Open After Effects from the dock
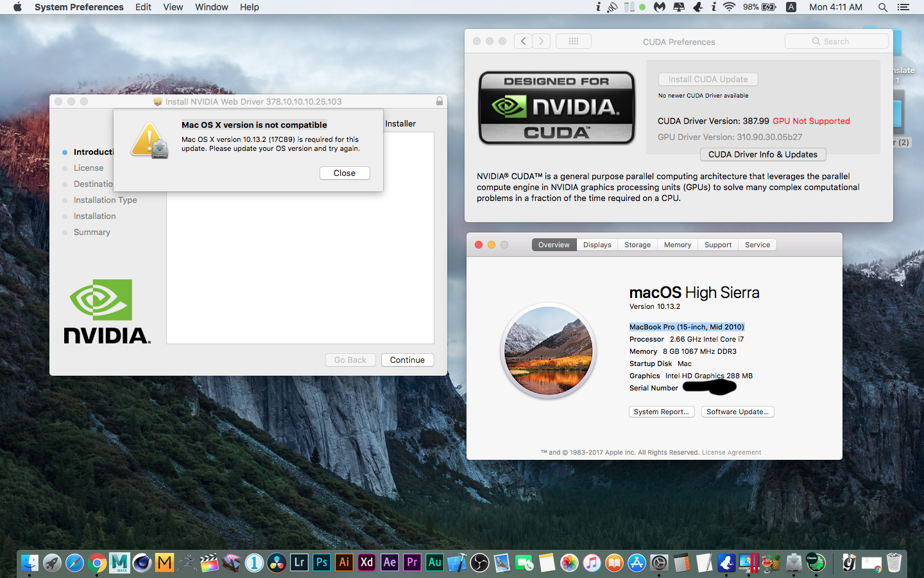924x578 pixels. (x=389, y=563)
